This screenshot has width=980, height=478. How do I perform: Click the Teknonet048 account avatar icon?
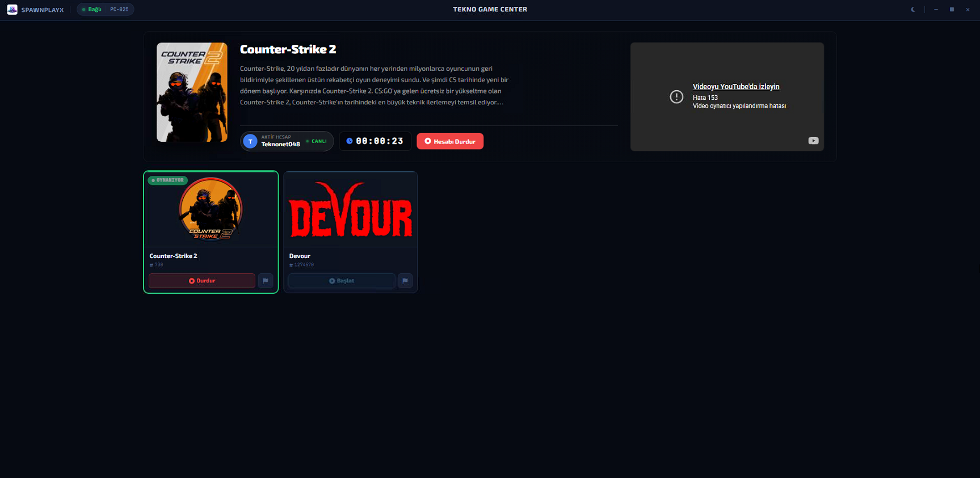(250, 141)
